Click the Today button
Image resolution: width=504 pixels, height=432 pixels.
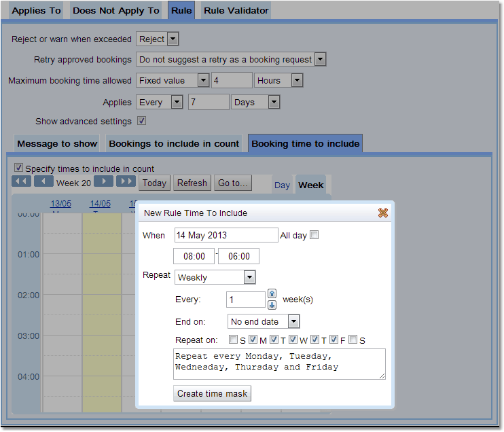coord(154,183)
